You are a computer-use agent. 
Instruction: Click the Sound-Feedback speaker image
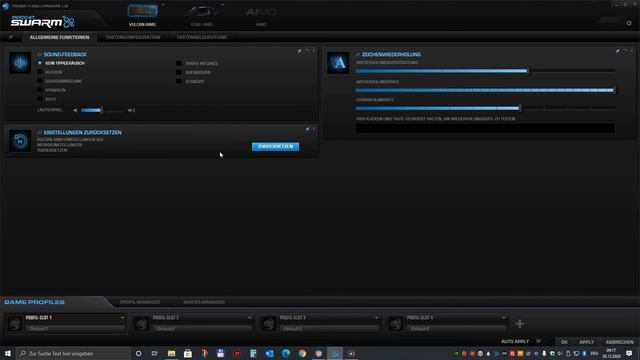click(x=20, y=63)
